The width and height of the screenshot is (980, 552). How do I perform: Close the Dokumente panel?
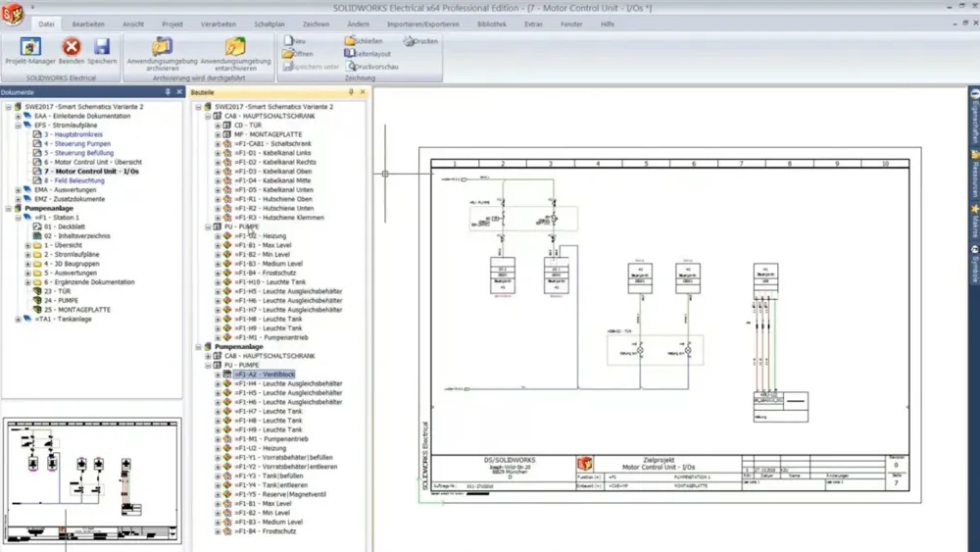point(179,92)
